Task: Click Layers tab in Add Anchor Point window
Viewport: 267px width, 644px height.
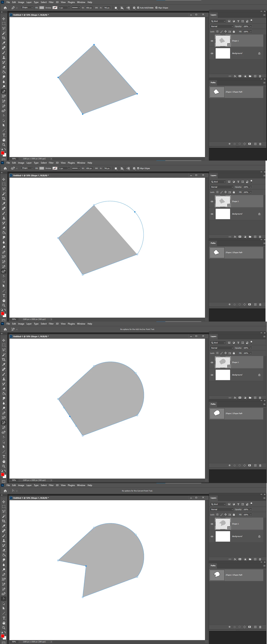Action: [213, 336]
